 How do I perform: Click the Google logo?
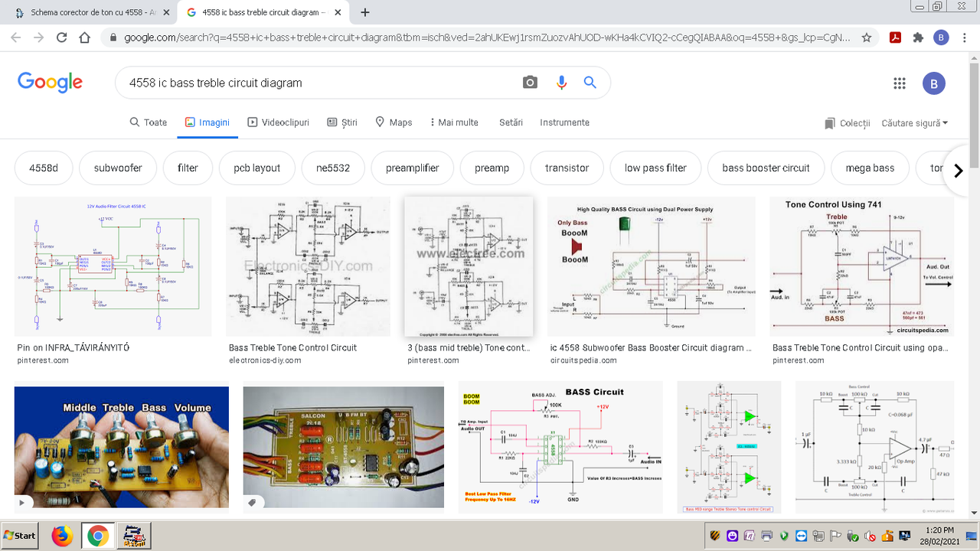pos(50,82)
